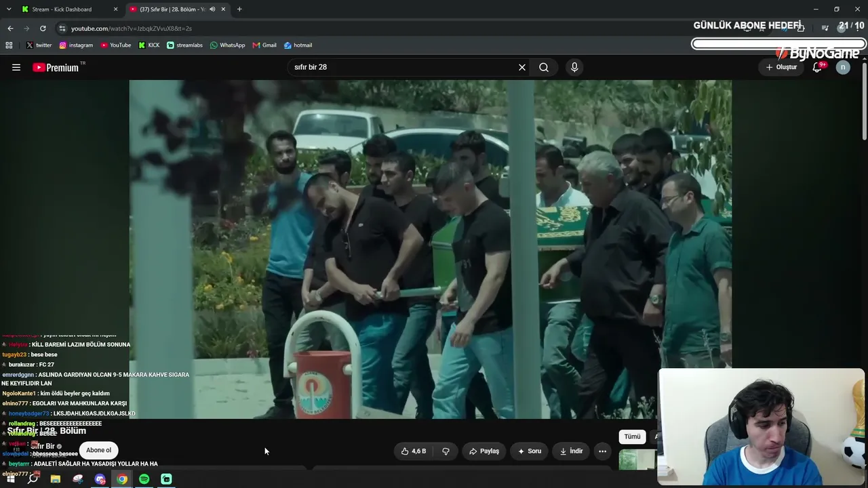Viewport: 868px width, 488px height.
Task: Open the Windows Start menu
Action: click(11, 479)
